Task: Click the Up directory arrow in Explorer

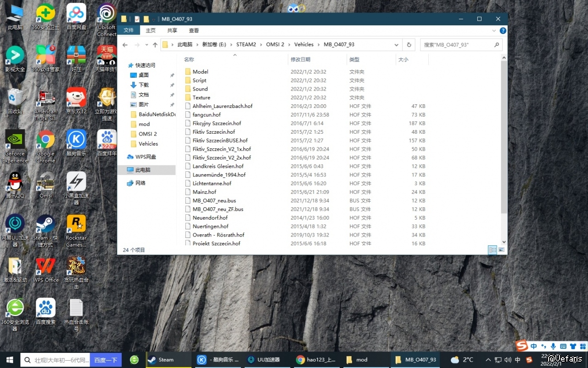Action: tap(155, 45)
